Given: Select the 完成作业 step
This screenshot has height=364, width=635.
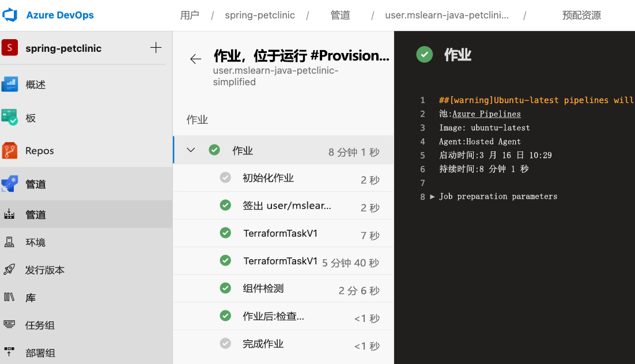Looking at the screenshot, I should [x=284, y=344].
